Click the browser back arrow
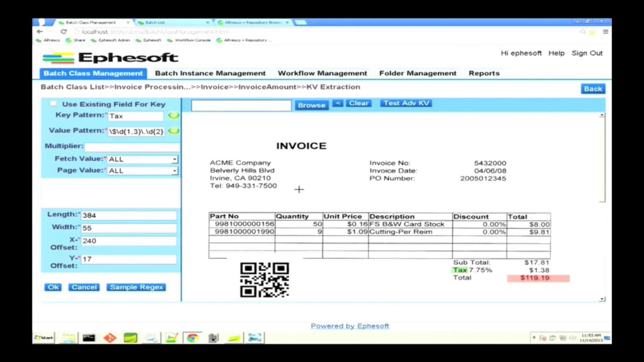644x362 pixels. click(x=40, y=32)
